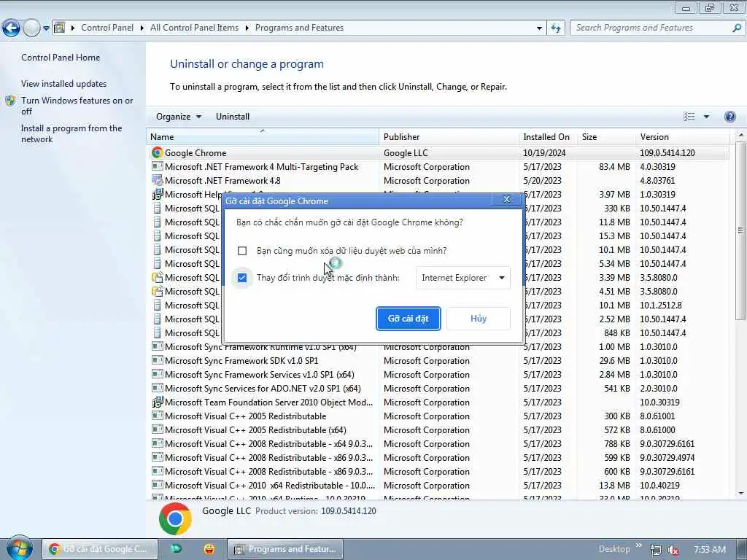Select Microsoft .NET Framework 4.8 icon
The width and height of the screenshot is (747, 560).
pos(157,180)
